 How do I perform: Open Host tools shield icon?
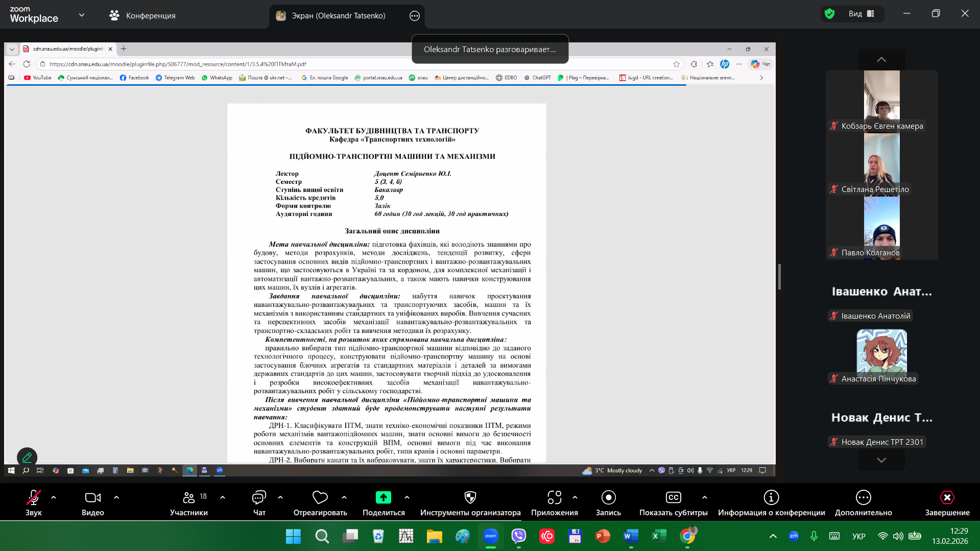pyautogui.click(x=470, y=497)
